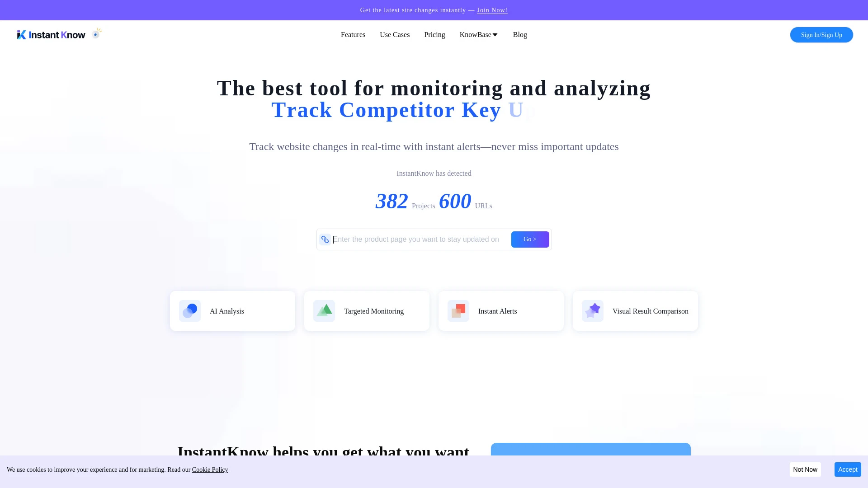Select the Features menu item

[353, 34]
